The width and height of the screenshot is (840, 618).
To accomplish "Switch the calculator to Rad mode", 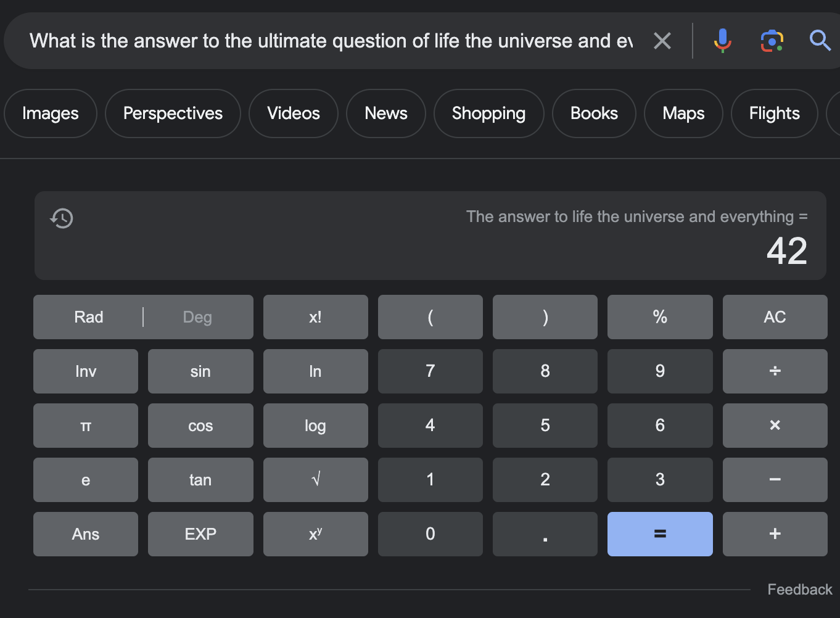I will (x=89, y=316).
